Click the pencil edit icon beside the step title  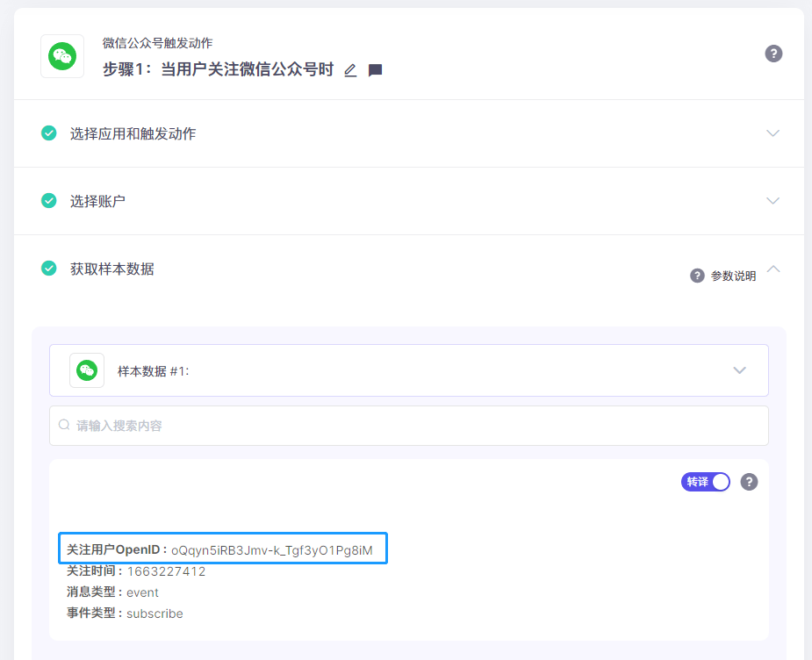pos(350,69)
